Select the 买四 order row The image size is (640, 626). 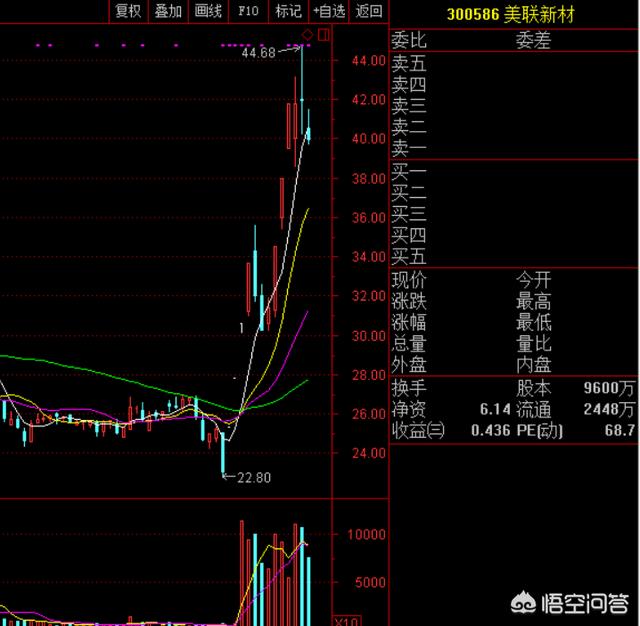pyautogui.click(x=514, y=235)
